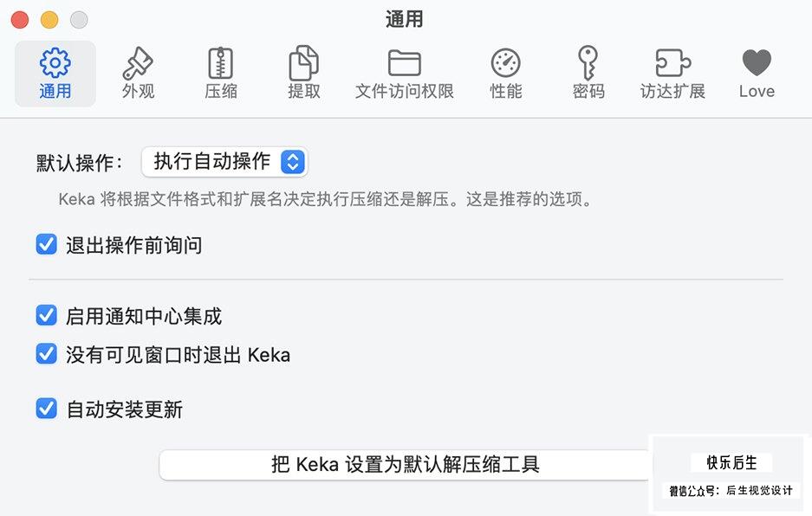Open the 密码 key icon
This screenshot has height=516, width=812.
(x=588, y=63)
